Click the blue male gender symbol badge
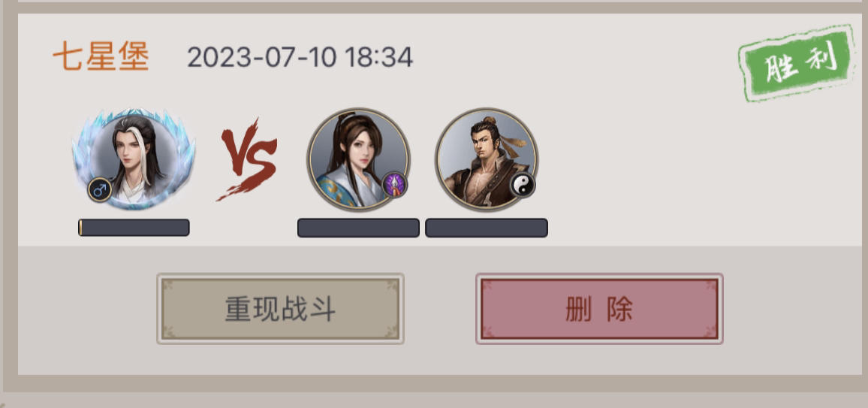Image resolution: width=868 pixels, height=408 pixels. [x=100, y=190]
